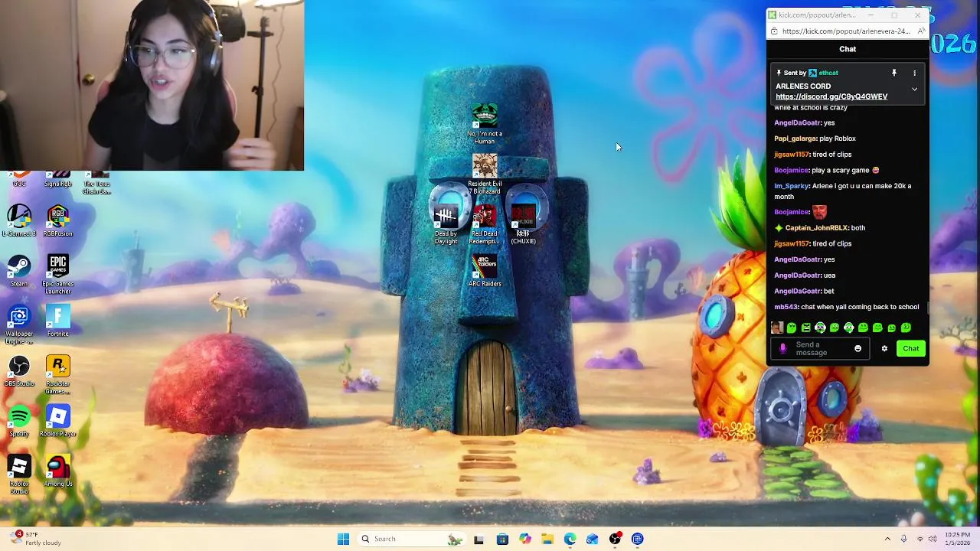Open Task View from taskbar
Screen dimensions: 980x551
pyautogui.click(x=479, y=539)
